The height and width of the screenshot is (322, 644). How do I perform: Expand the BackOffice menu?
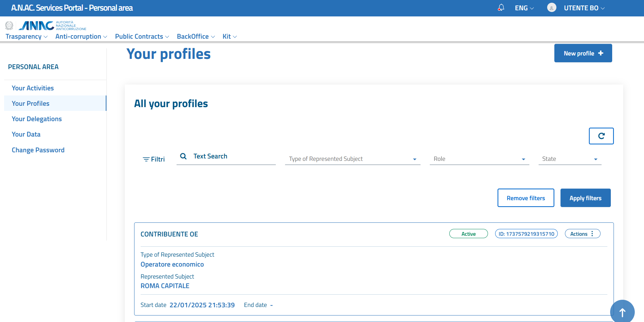(196, 37)
